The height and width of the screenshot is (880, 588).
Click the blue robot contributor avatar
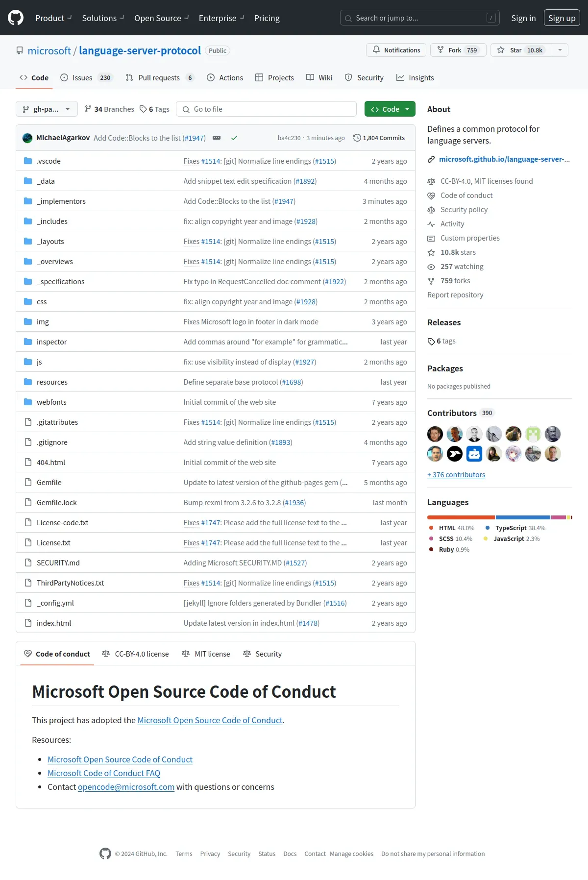(474, 454)
